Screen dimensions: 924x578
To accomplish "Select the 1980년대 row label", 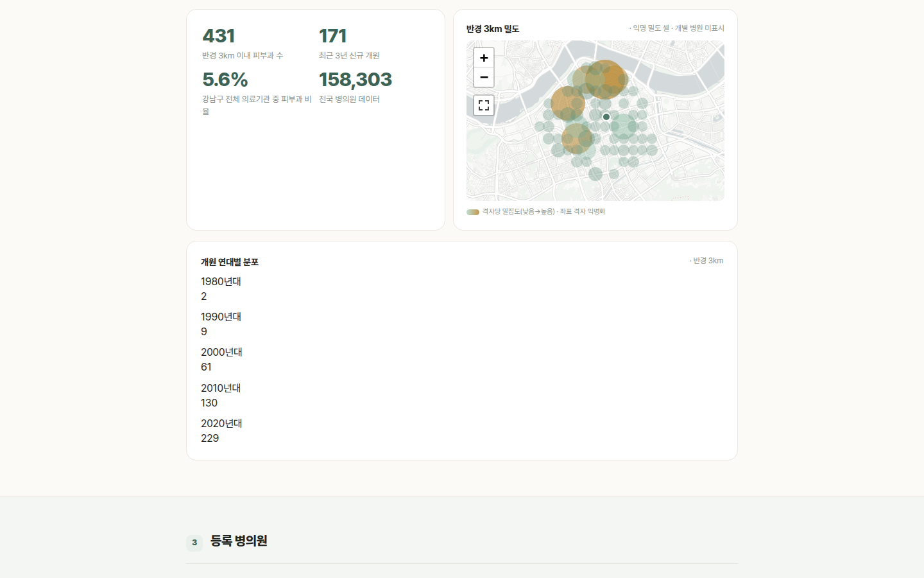I will point(221,282).
